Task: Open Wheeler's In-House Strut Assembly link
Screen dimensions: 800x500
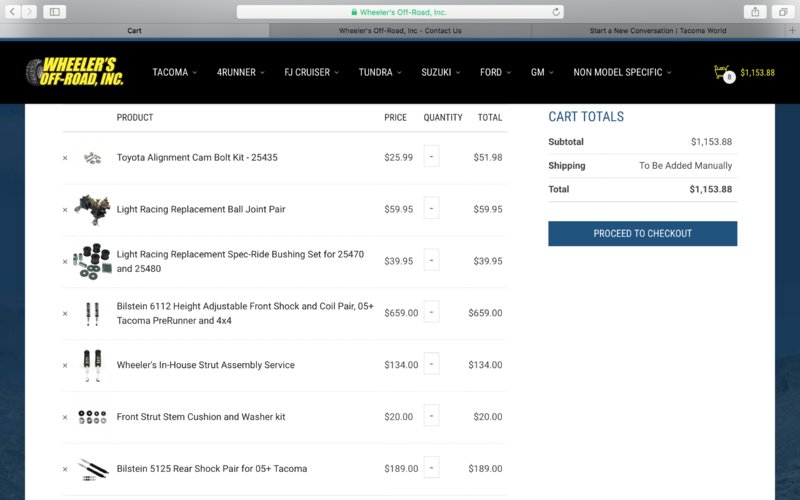Action: point(206,365)
